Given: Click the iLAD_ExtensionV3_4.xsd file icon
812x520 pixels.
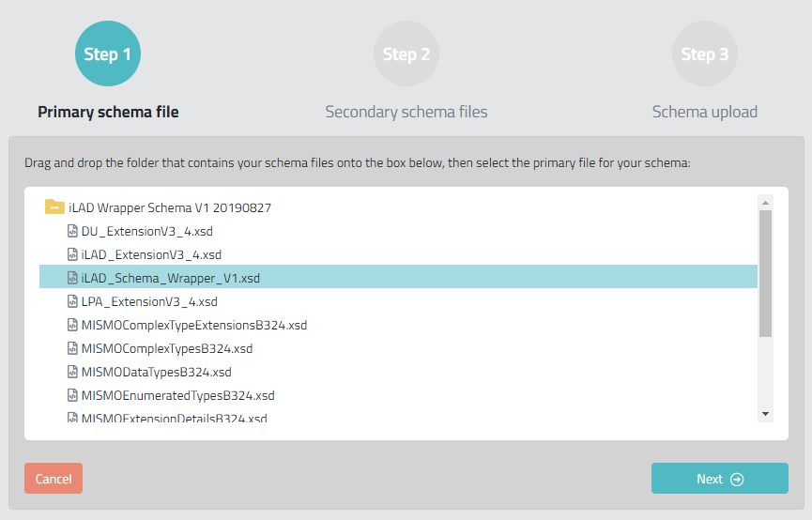Looking at the screenshot, I should [x=72, y=254].
